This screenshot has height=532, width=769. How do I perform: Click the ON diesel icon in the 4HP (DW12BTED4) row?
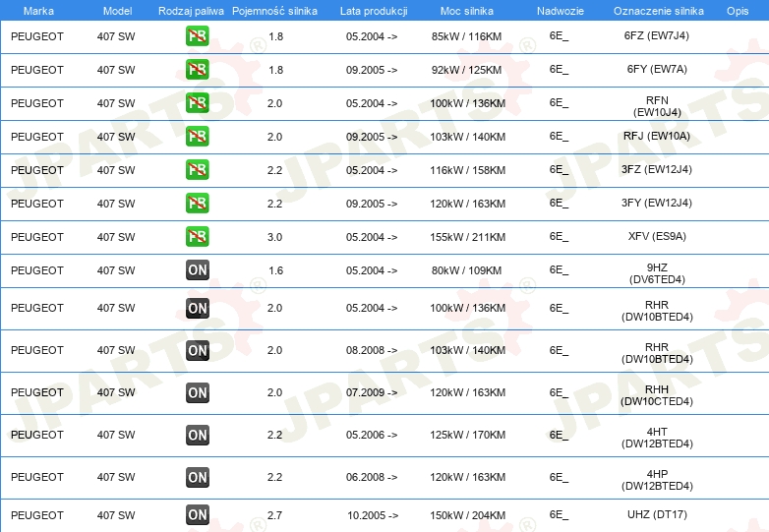[x=197, y=477]
